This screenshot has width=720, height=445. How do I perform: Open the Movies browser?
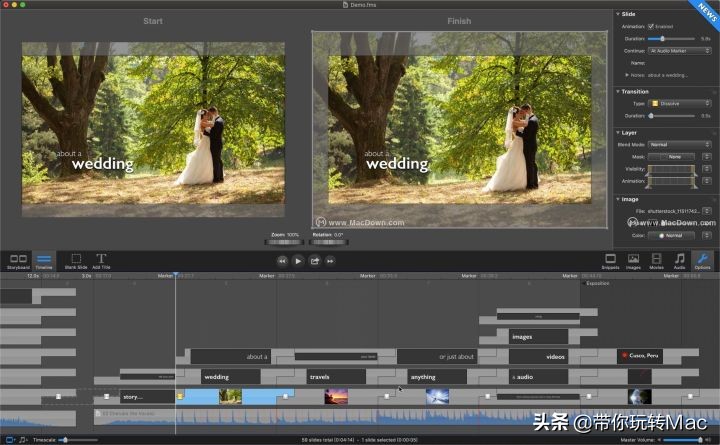tap(656, 261)
